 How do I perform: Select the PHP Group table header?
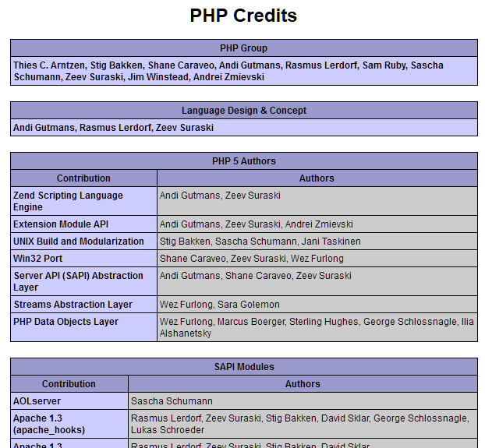244,48
